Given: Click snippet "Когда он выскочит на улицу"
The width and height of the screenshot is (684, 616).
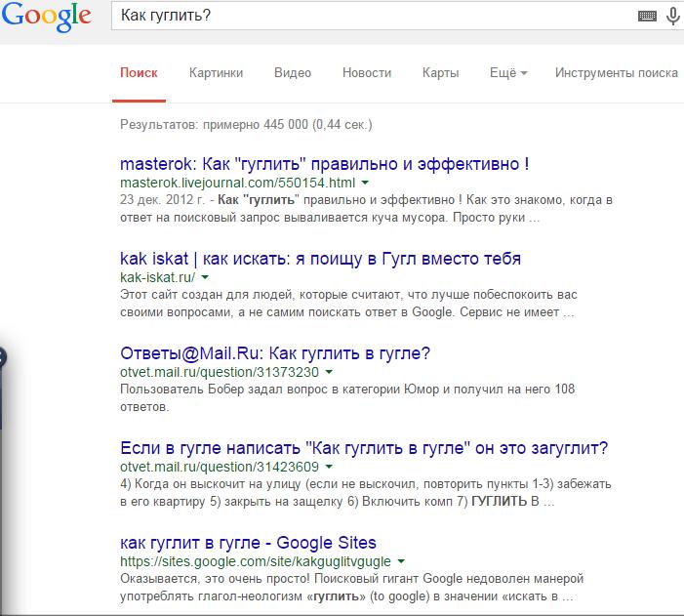Looking at the screenshot, I should (x=218, y=483).
